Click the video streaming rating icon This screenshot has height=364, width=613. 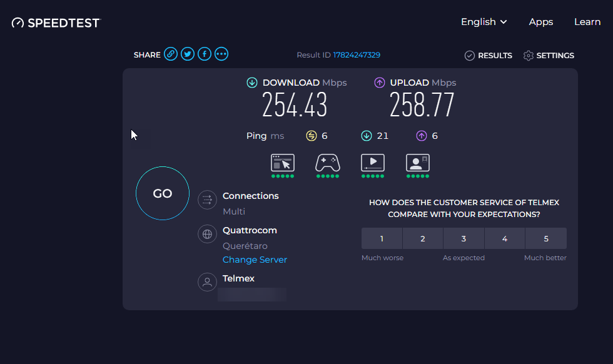tap(373, 163)
